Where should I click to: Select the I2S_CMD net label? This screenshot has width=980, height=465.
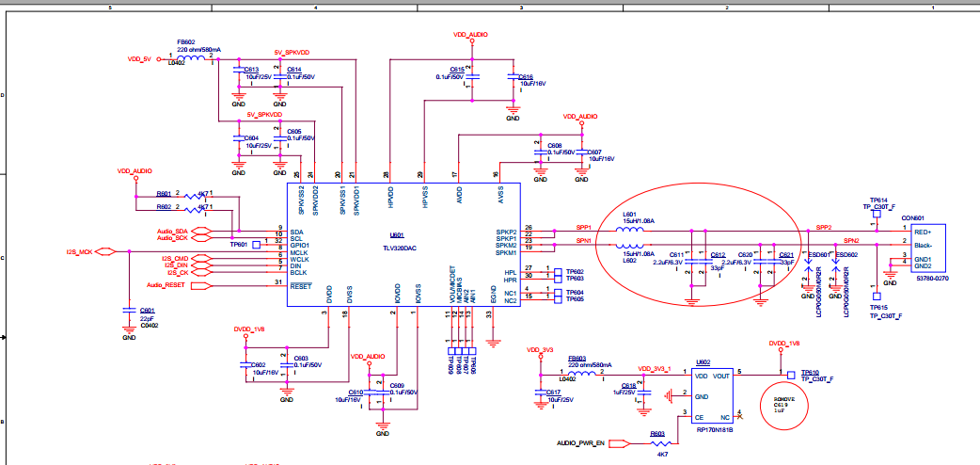[175, 259]
